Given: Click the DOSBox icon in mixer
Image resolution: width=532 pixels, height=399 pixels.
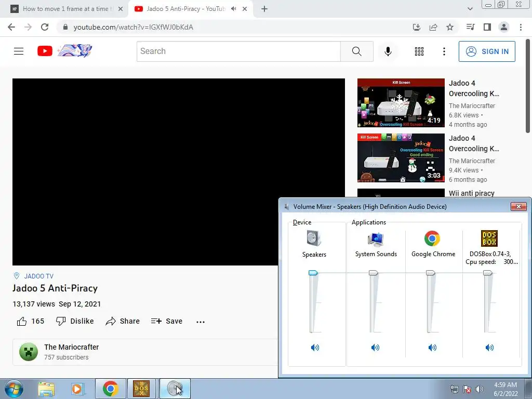Looking at the screenshot, I should point(489,238).
